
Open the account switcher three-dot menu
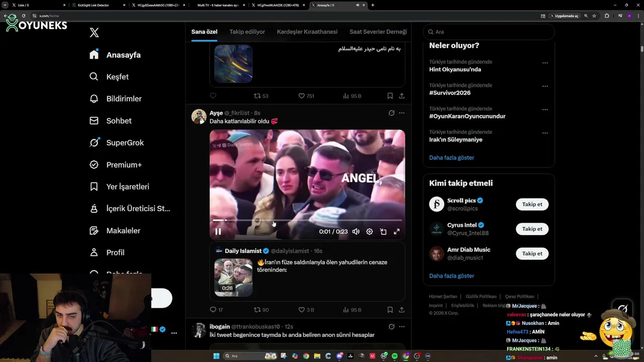pos(174,333)
